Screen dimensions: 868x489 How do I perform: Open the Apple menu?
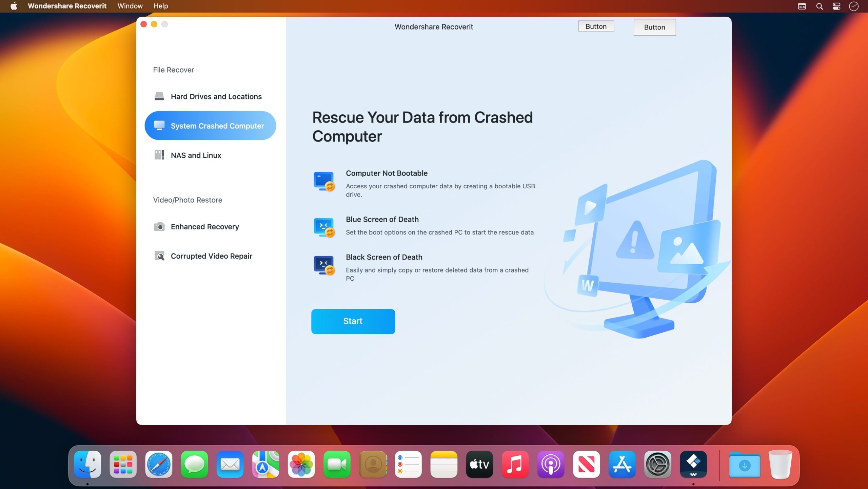tap(13, 6)
